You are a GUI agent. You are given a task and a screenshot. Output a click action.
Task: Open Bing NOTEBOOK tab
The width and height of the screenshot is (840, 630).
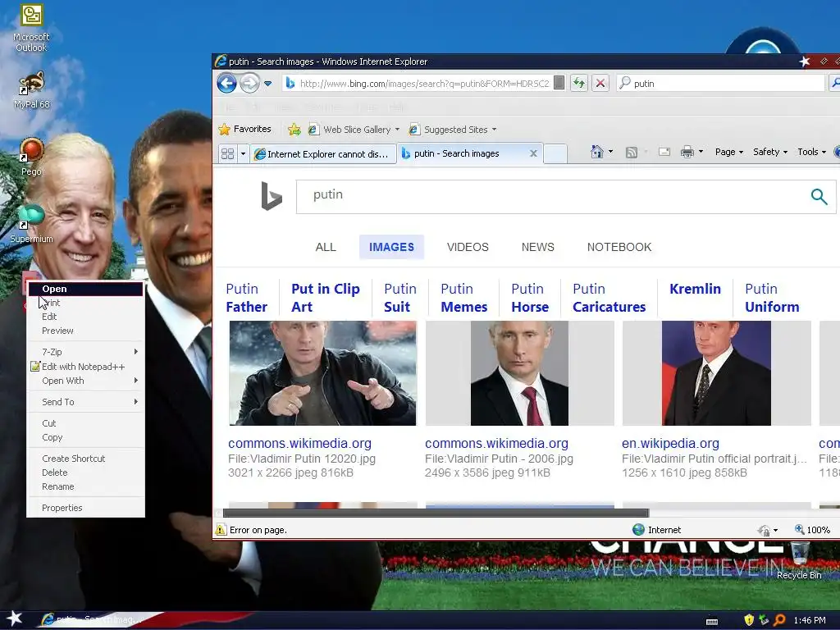[x=619, y=247]
